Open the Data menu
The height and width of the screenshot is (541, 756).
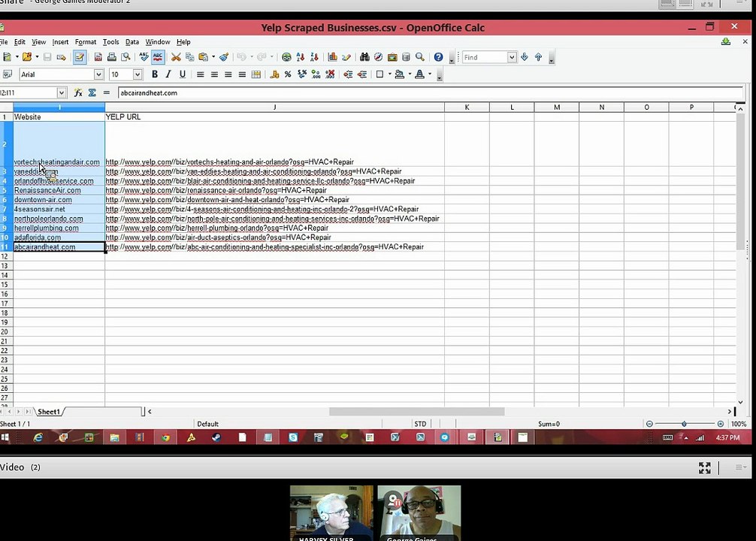click(132, 42)
